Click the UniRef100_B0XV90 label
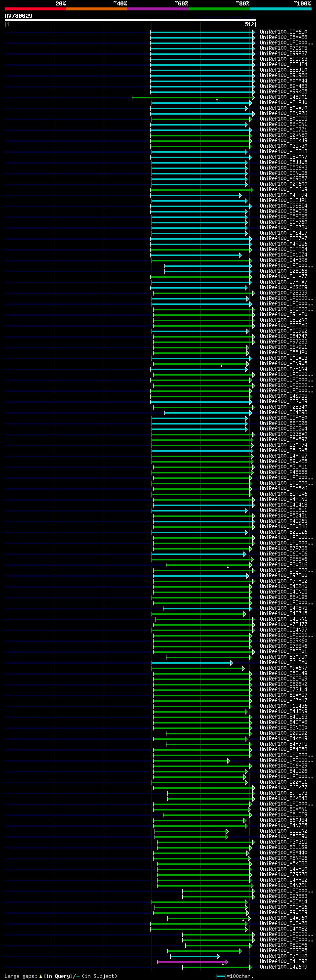This screenshot has height=980, width=316. (283, 108)
